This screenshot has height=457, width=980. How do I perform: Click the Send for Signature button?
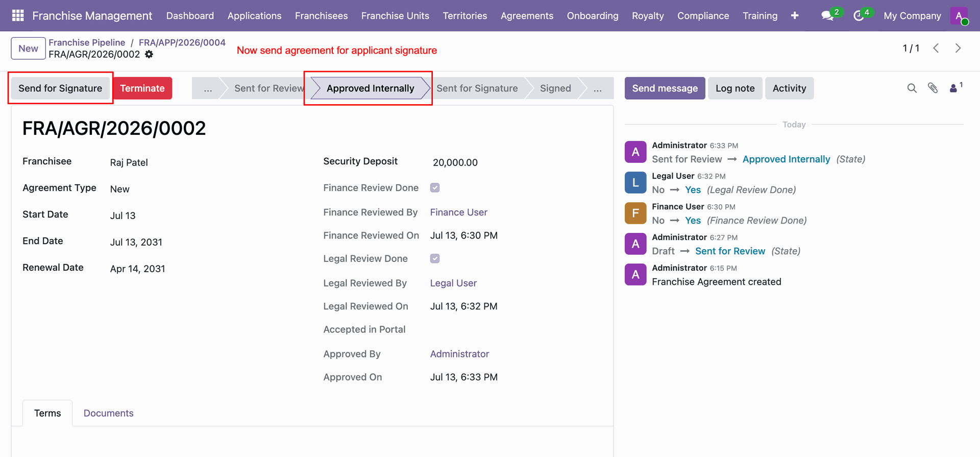click(x=60, y=88)
